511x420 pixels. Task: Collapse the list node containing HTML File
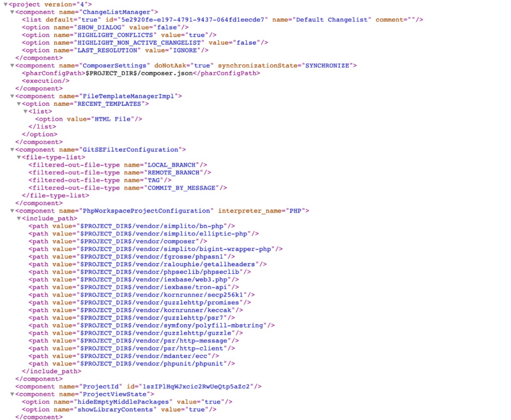coord(25,112)
